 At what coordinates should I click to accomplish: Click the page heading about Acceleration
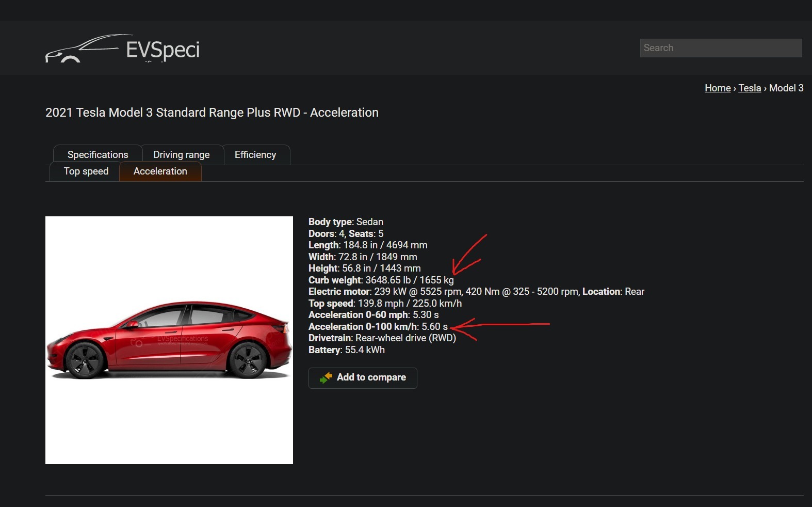(x=212, y=113)
